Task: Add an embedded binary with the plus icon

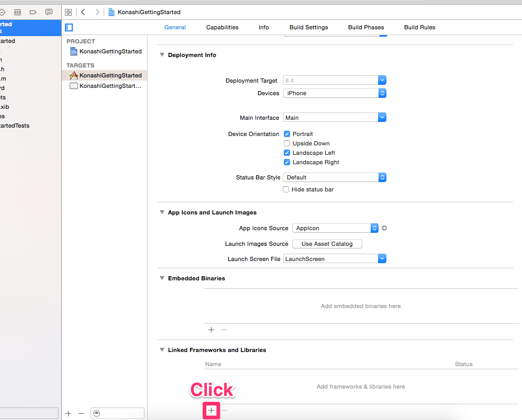Action: click(212, 330)
